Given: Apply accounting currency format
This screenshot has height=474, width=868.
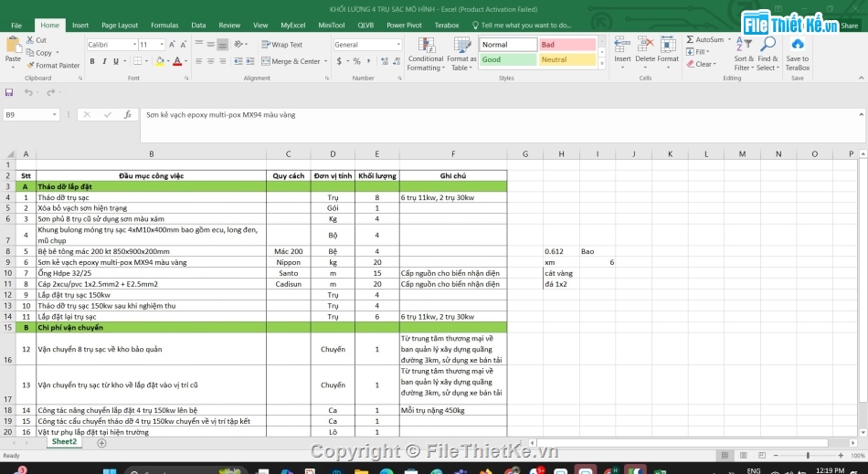Looking at the screenshot, I should 339,61.
